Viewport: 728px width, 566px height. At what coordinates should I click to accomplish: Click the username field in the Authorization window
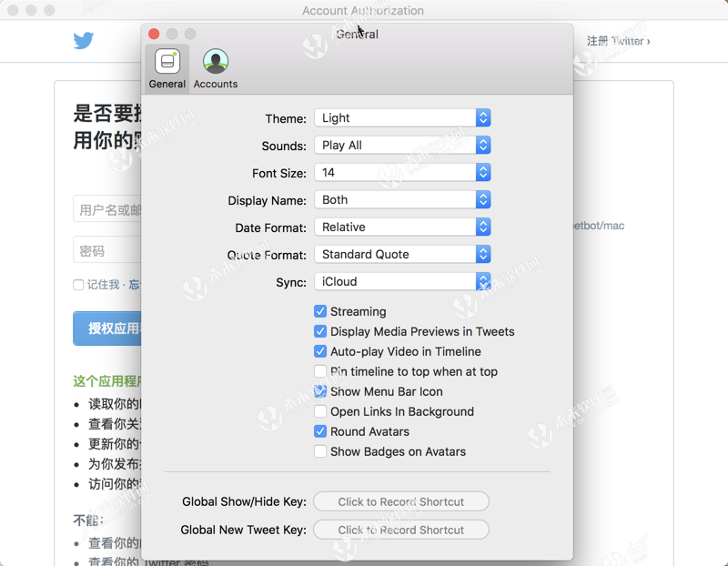pos(107,209)
